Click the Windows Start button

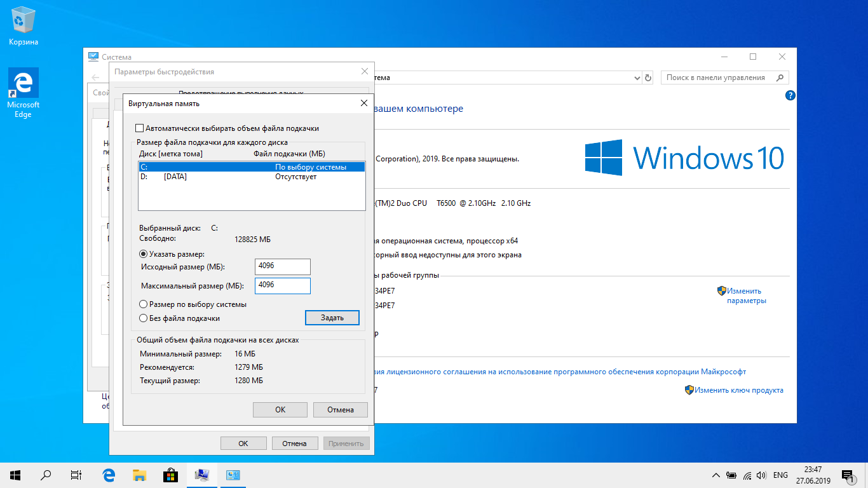[x=15, y=475]
